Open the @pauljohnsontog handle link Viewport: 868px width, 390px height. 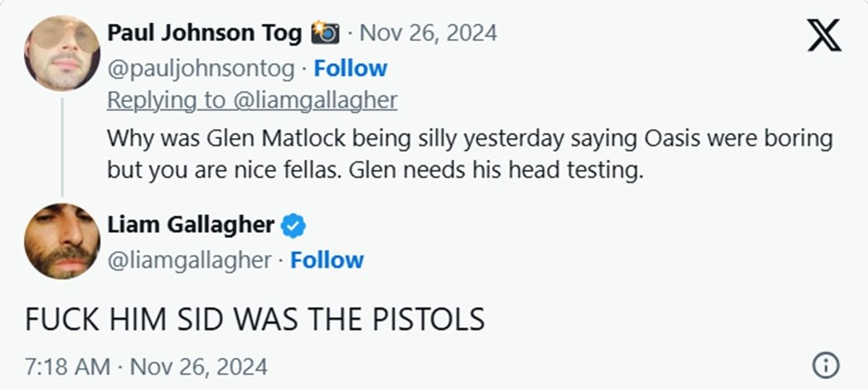201,68
